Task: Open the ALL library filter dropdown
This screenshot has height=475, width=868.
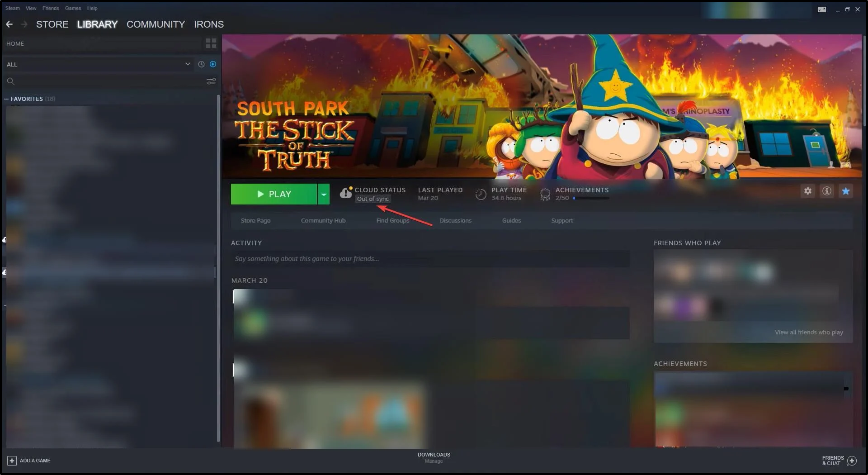Action: click(98, 64)
